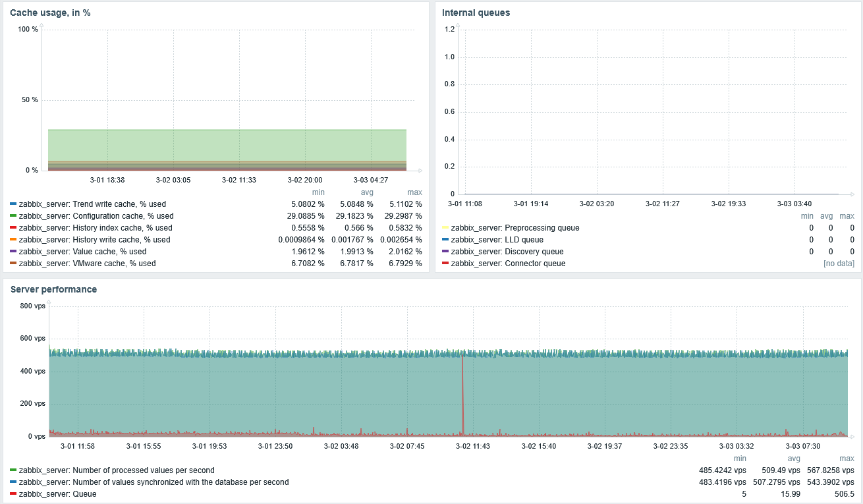Click the processed values max 567.8258 vps

click(830, 470)
